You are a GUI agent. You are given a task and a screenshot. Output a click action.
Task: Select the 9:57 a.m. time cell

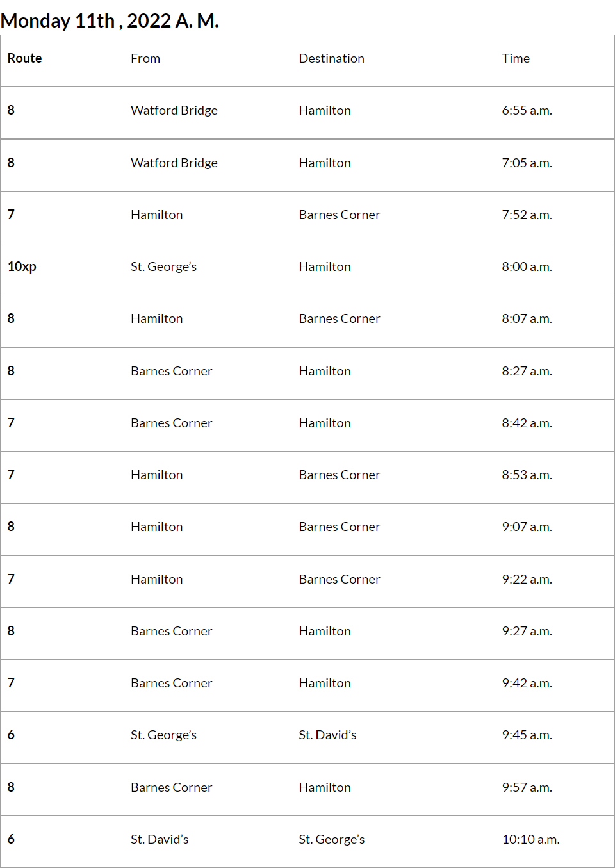click(527, 787)
